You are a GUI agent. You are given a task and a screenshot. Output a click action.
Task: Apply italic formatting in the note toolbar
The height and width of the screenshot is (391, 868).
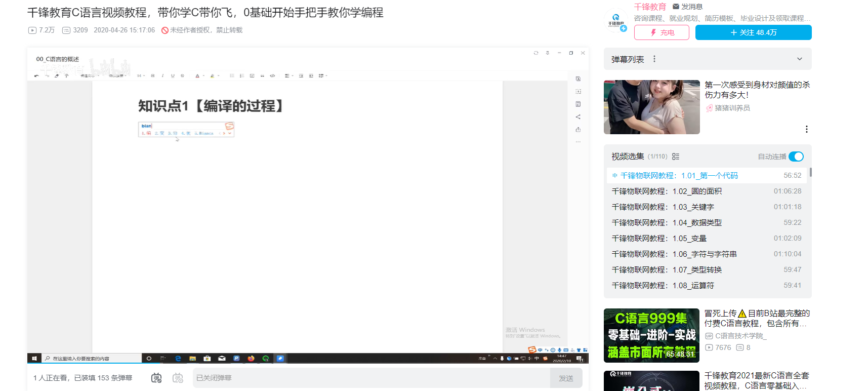162,76
